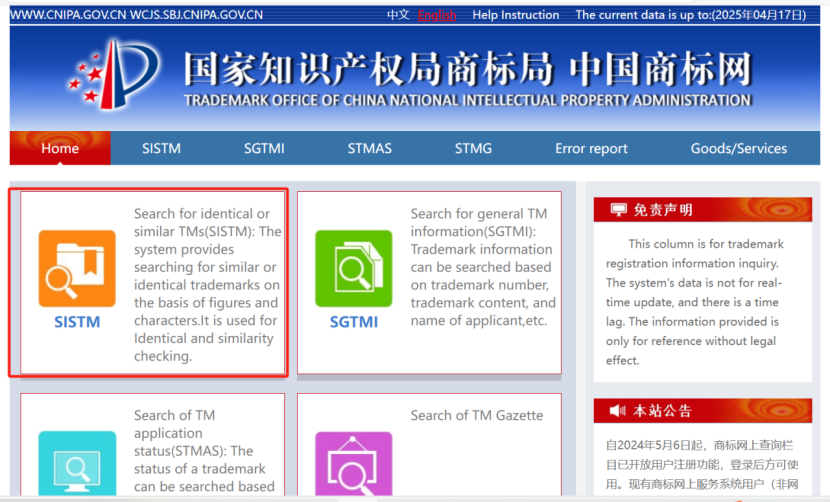Click the 免责声明 panel header
The height and width of the screenshot is (502, 830).
coord(702,210)
